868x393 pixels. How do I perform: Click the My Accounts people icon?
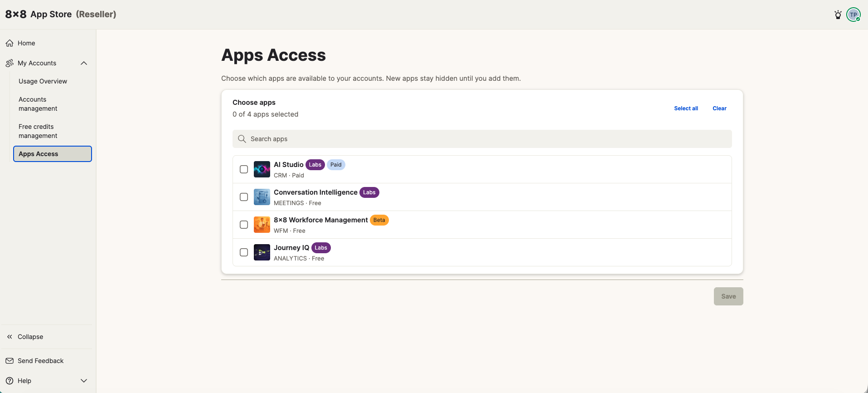point(10,63)
